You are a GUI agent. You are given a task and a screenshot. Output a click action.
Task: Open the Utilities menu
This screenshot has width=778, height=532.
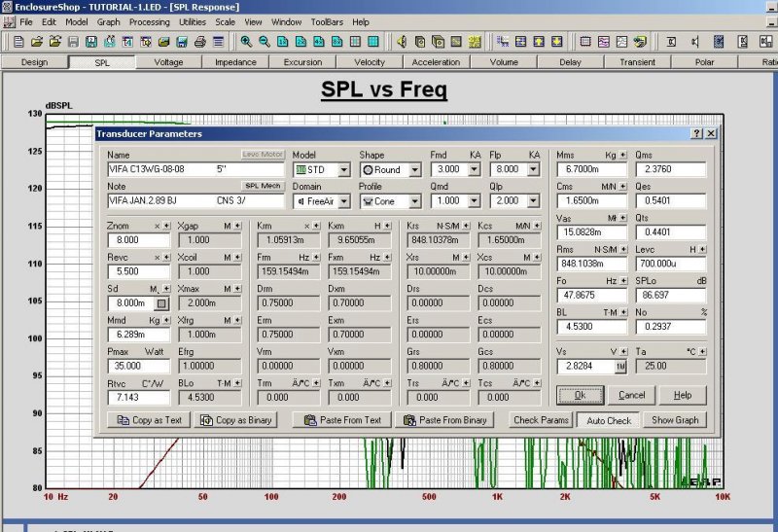192,21
